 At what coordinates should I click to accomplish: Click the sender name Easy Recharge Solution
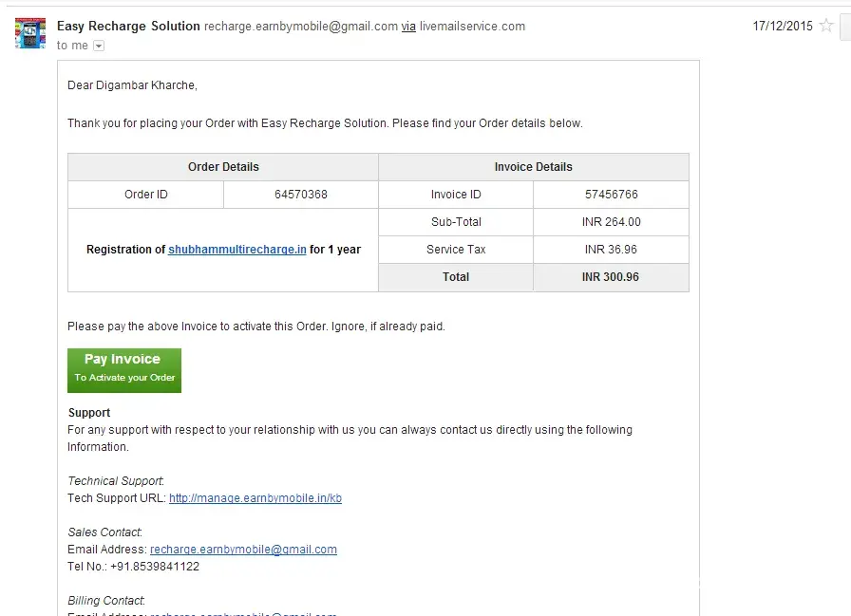[128, 27]
